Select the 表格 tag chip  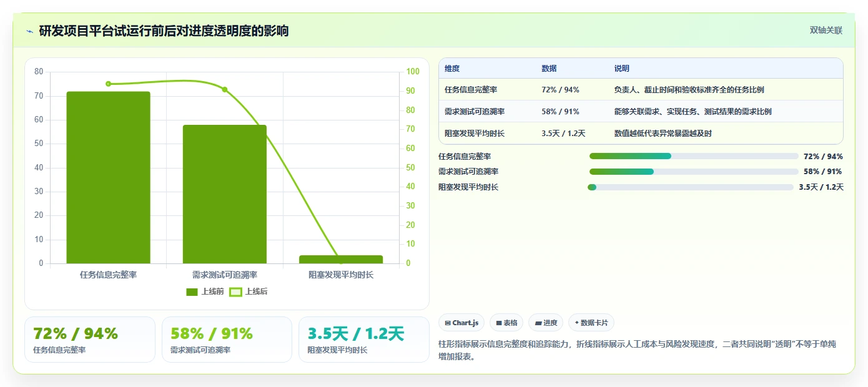(506, 323)
